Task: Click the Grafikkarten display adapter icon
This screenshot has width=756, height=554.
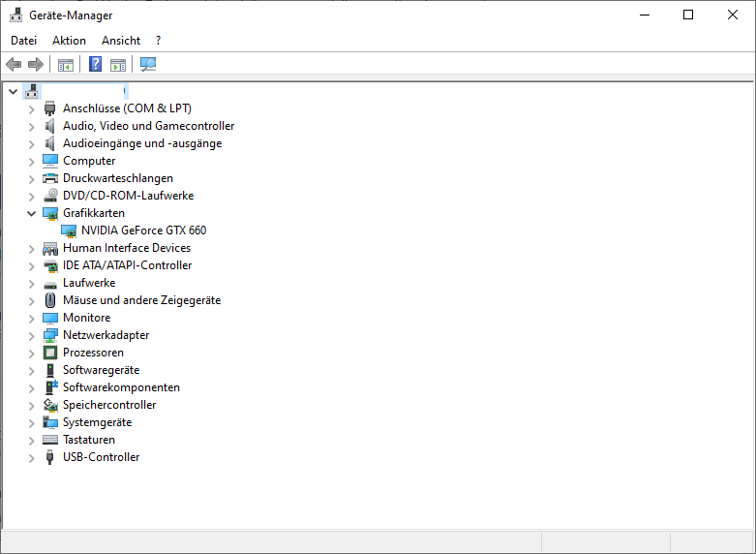Action: click(50, 213)
